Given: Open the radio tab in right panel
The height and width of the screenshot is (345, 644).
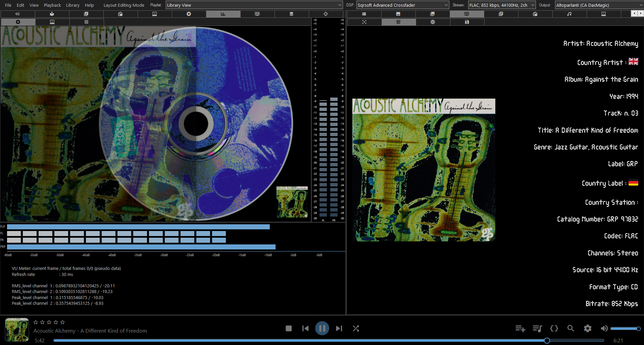Looking at the screenshot, I should (x=535, y=14).
